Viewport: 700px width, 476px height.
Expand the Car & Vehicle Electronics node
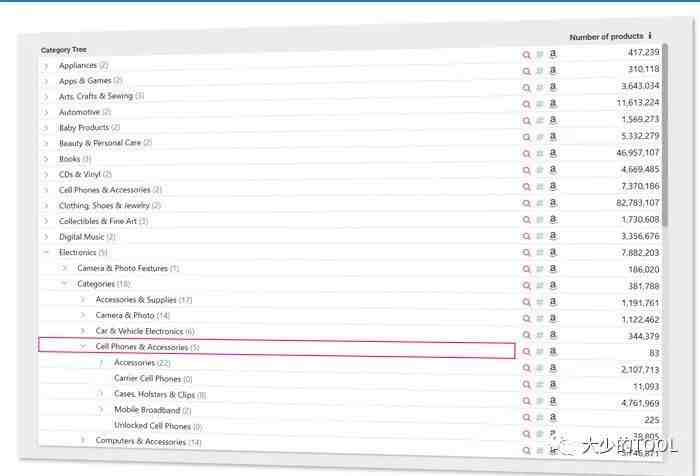point(83,331)
